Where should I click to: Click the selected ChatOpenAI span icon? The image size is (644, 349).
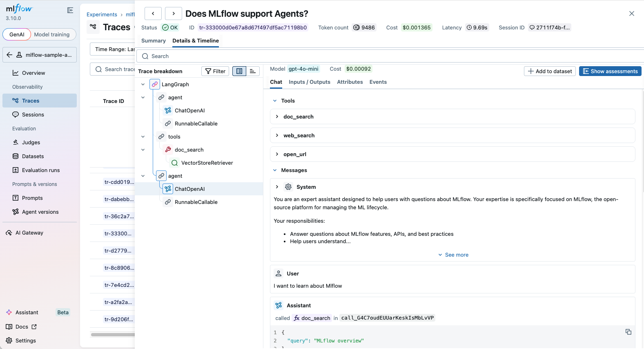click(x=168, y=189)
